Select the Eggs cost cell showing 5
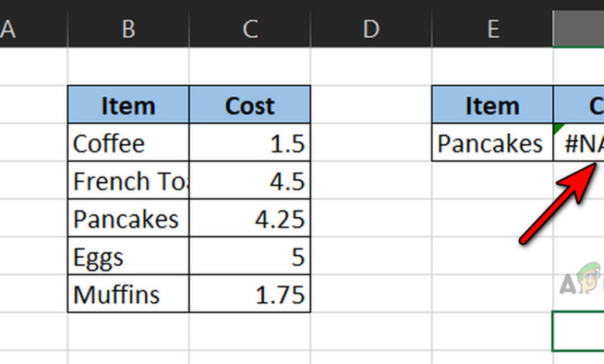Image resolution: width=604 pixels, height=364 pixels. pyautogui.click(x=250, y=256)
